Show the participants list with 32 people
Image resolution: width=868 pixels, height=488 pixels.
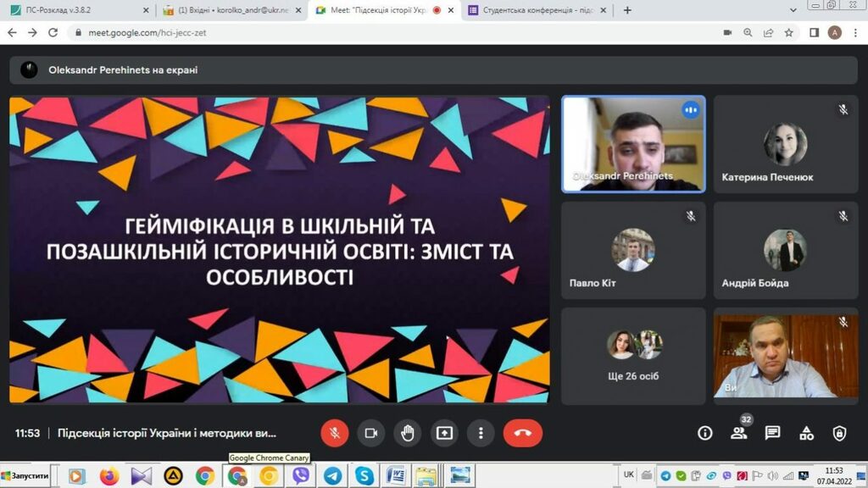738,433
